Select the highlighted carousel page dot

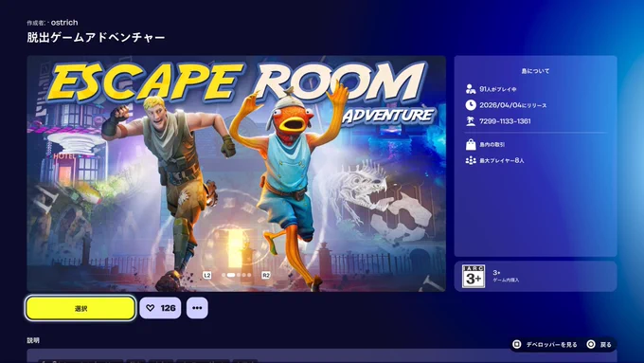231,275
